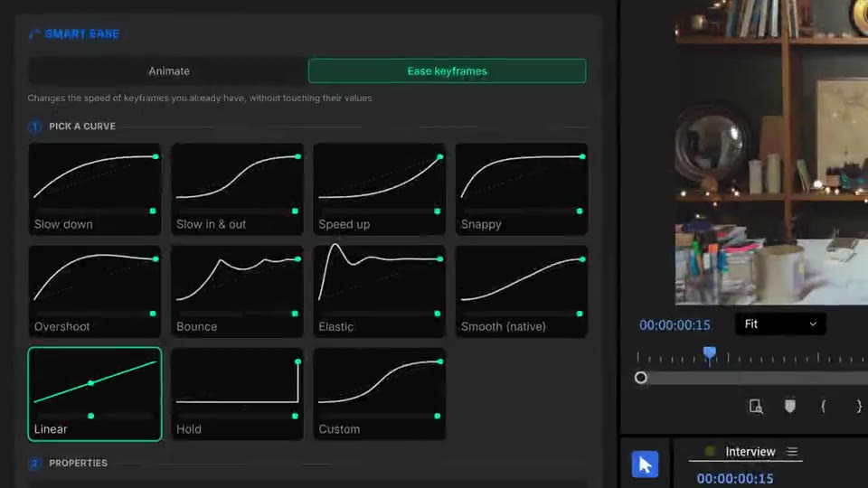
Task: Click the blue playhead marker
Action: pos(709,353)
